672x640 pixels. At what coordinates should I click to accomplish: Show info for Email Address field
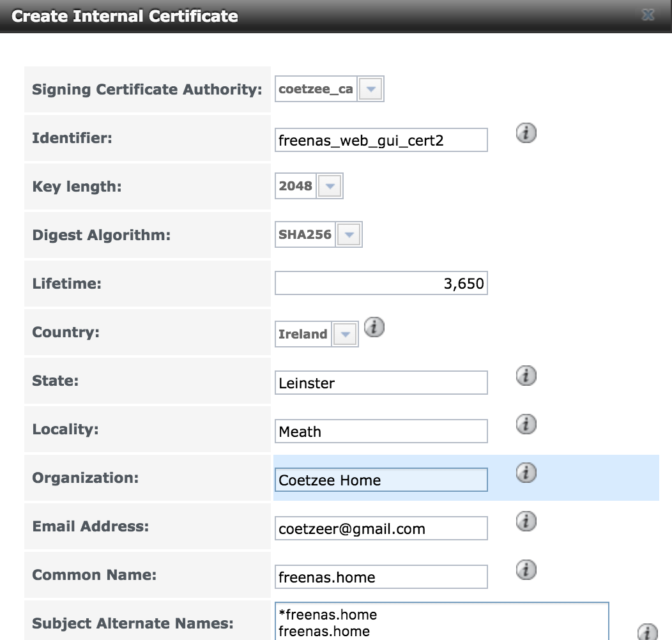(525, 521)
